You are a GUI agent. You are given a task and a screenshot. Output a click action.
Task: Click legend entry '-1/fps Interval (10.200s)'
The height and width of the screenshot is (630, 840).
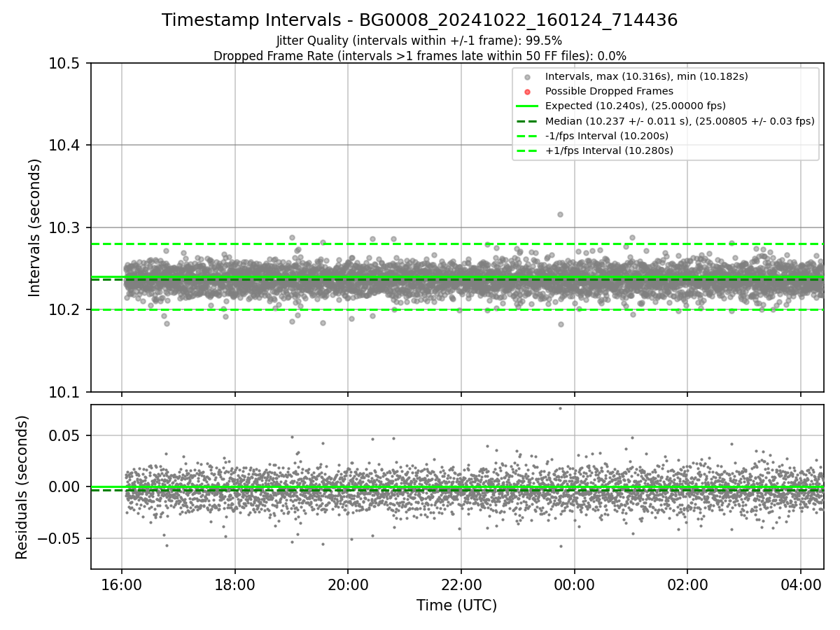pyautogui.click(x=606, y=136)
